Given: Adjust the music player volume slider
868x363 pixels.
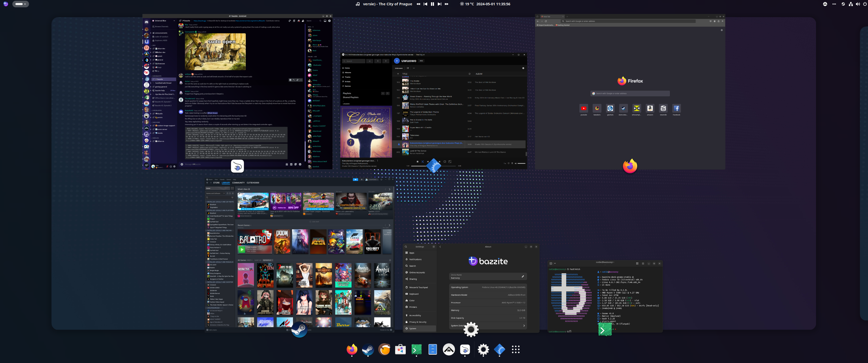Looking at the screenshot, I should 521,164.
